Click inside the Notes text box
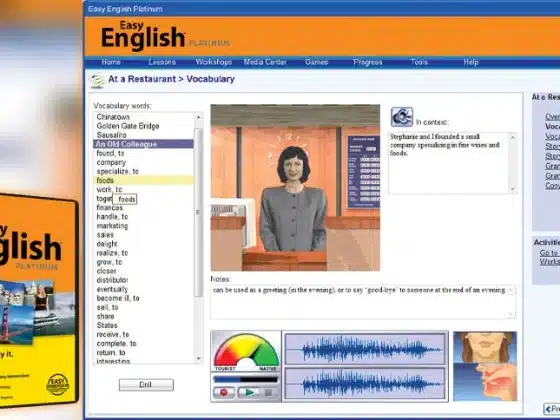 pyautogui.click(x=363, y=302)
